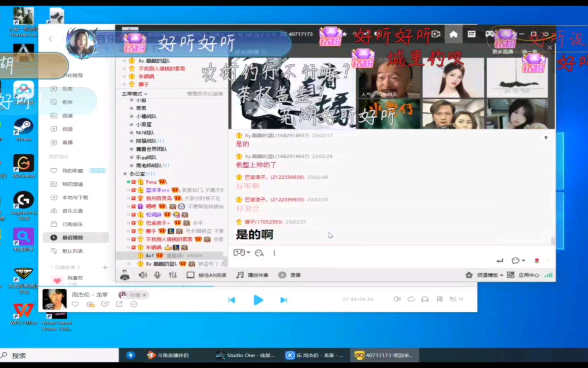Start 录音 recording button
This screenshot has width=588, height=368.
290,275
